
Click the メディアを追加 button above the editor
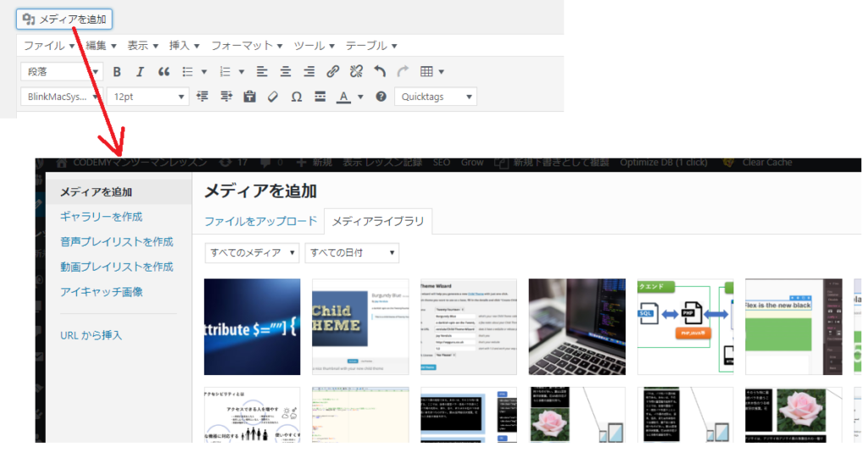(64, 20)
